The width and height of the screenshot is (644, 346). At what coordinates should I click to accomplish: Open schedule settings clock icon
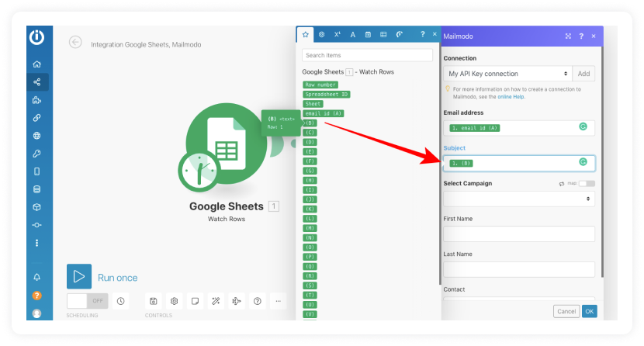tap(121, 301)
